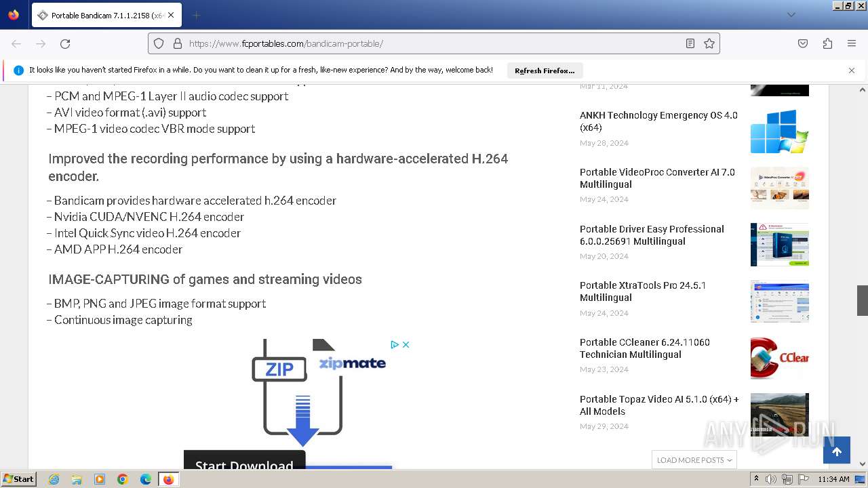Dismiss the refresh Firefox notification bar
The height and width of the screenshot is (488, 868).
coord(852,70)
